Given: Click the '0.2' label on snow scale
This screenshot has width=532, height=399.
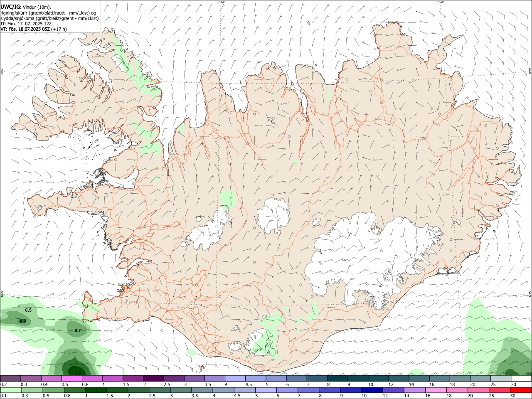Looking at the screenshot, I should (x=4, y=384).
